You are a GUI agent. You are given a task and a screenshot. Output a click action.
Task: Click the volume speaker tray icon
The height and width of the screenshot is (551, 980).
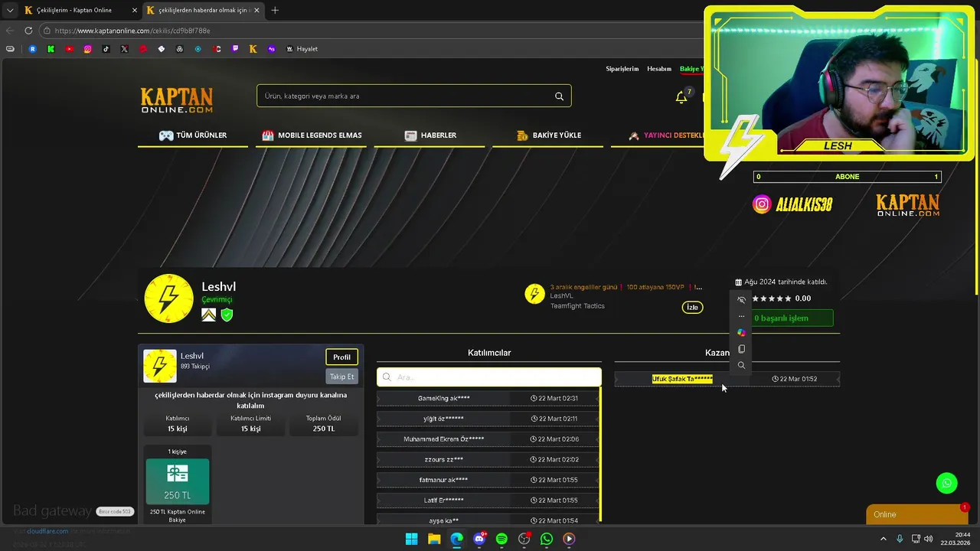pyautogui.click(x=929, y=539)
